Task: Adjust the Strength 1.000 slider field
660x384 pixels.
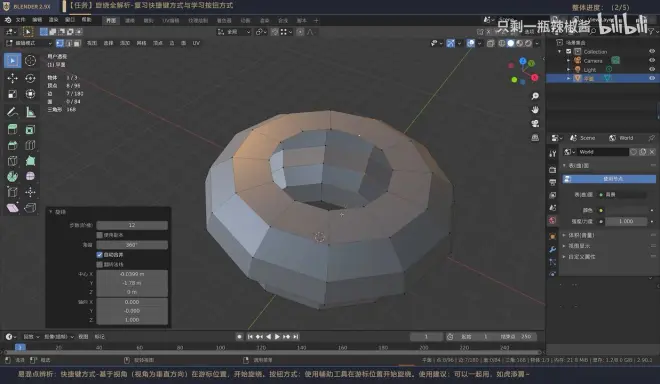Action: (x=626, y=221)
